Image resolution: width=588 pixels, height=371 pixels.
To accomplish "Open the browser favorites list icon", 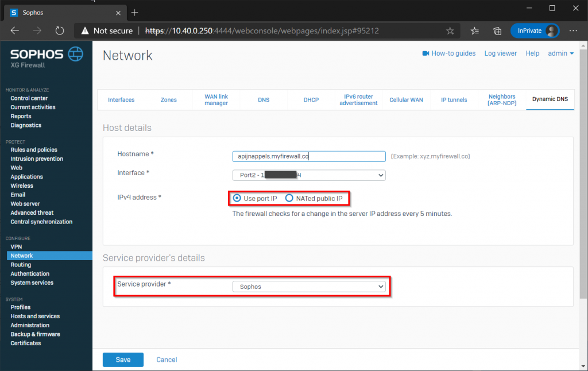I will point(475,31).
